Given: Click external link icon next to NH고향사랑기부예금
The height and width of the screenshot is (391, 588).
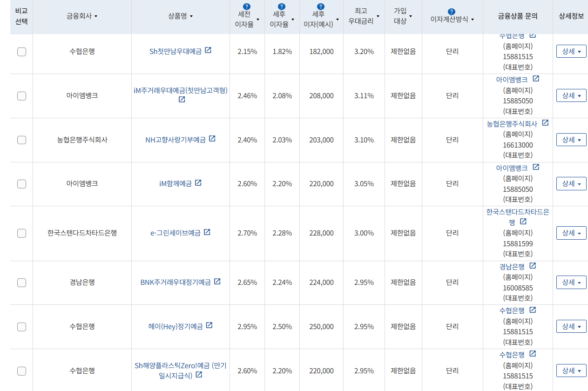Looking at the screenshot, I should [x=213, y=138].
